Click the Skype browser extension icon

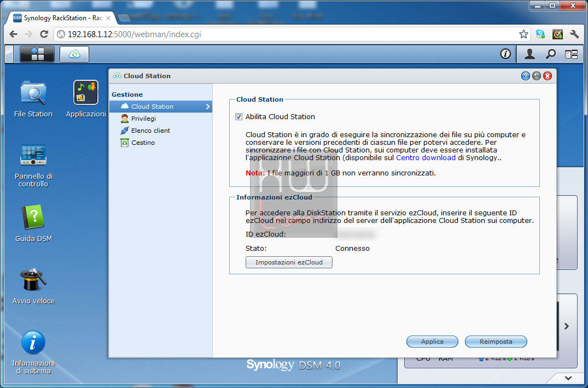[x=540, y=34]
